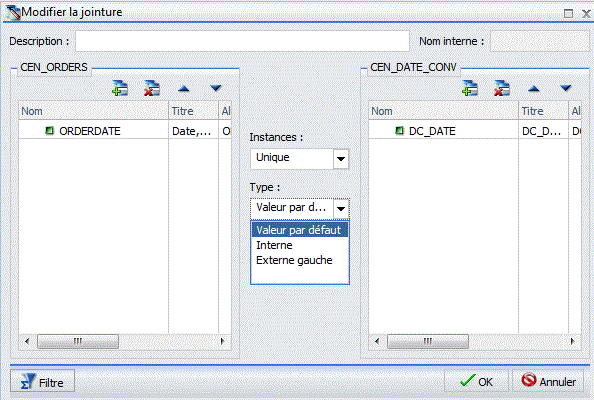
Task: Select the DC_DATE row
Action: coord(475,131)
